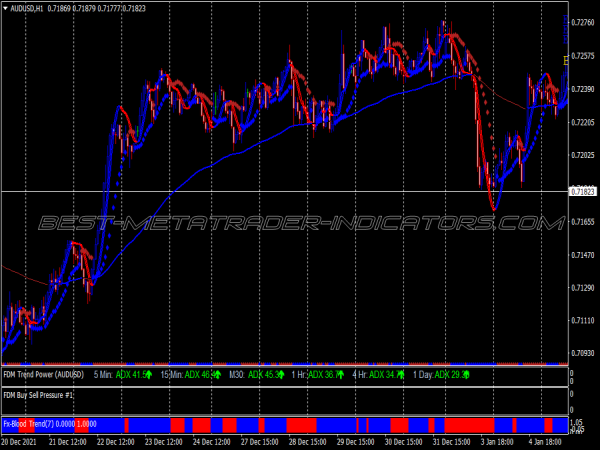This screenshot has width=600, height=450.
Task: Click the current price label 0.71823
Action: tap(583, 191)
